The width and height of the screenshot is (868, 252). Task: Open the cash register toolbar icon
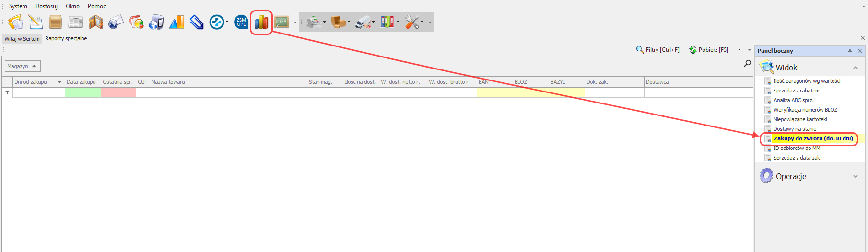click(x=314, y=22)
